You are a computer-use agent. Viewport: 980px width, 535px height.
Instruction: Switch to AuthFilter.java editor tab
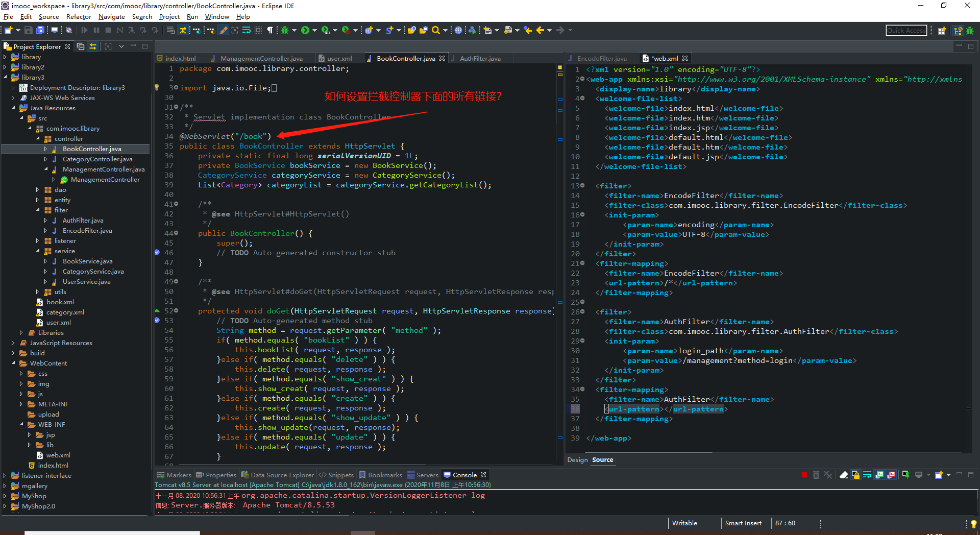(x=480, y=59)
